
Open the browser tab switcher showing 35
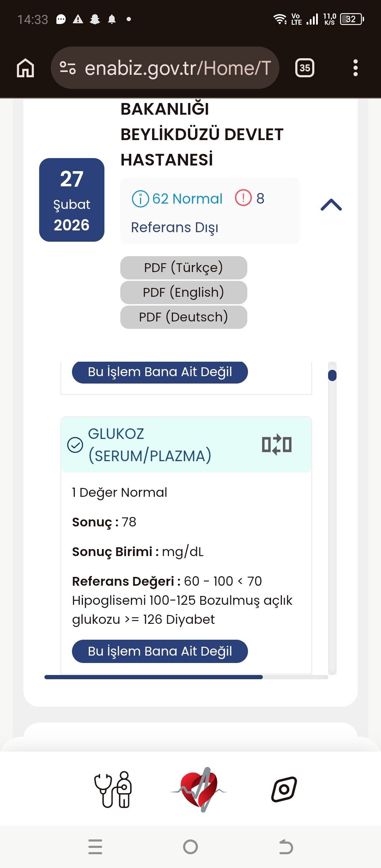click(305, 68)
